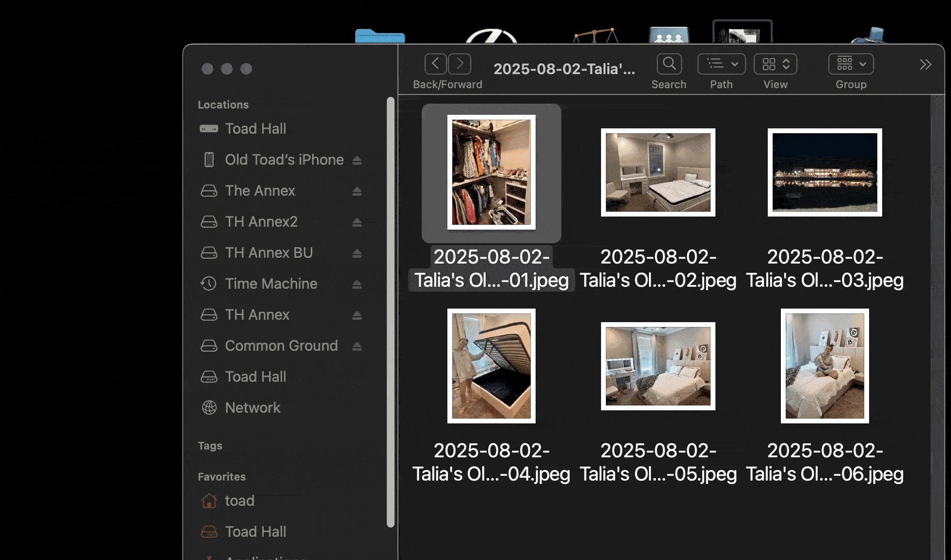
Task: Select Network in the sidebar
Action: [253, 408]
